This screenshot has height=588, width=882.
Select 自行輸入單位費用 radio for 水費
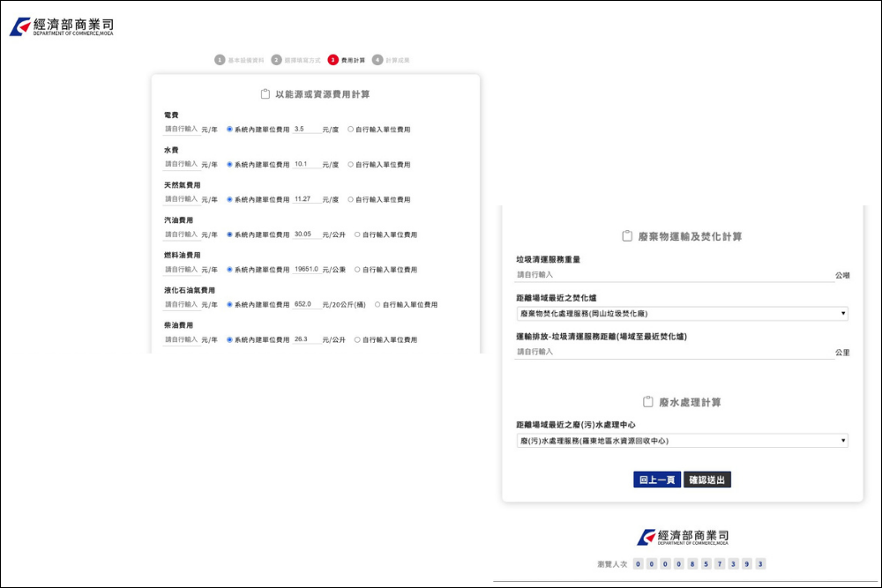pos(350,164)
